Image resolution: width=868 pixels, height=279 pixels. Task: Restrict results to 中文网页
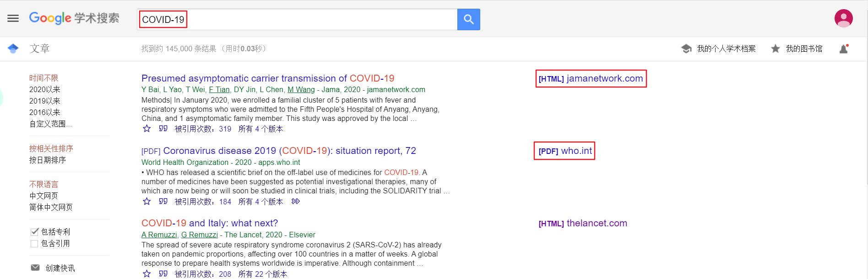point(44,196)
